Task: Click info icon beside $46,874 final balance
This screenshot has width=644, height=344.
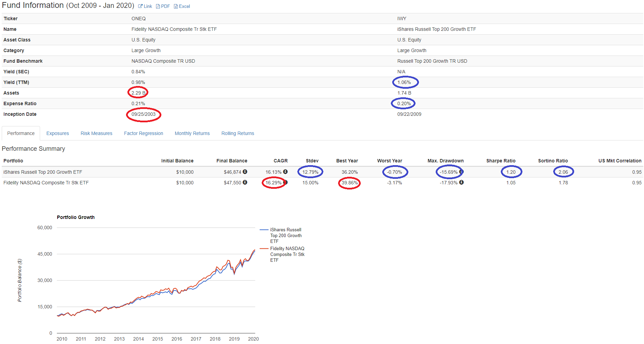Action: tap(245, 172)
